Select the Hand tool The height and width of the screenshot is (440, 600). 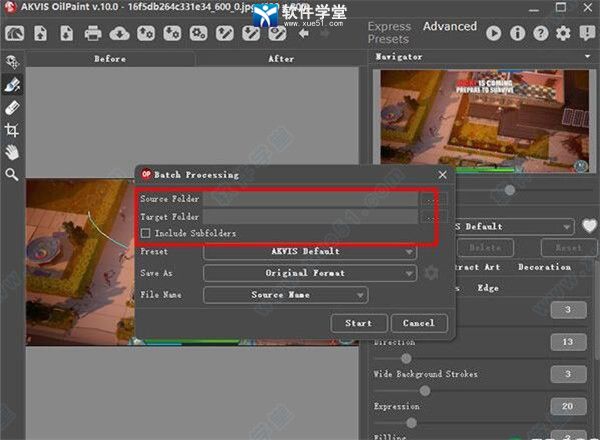click(12, 152)
